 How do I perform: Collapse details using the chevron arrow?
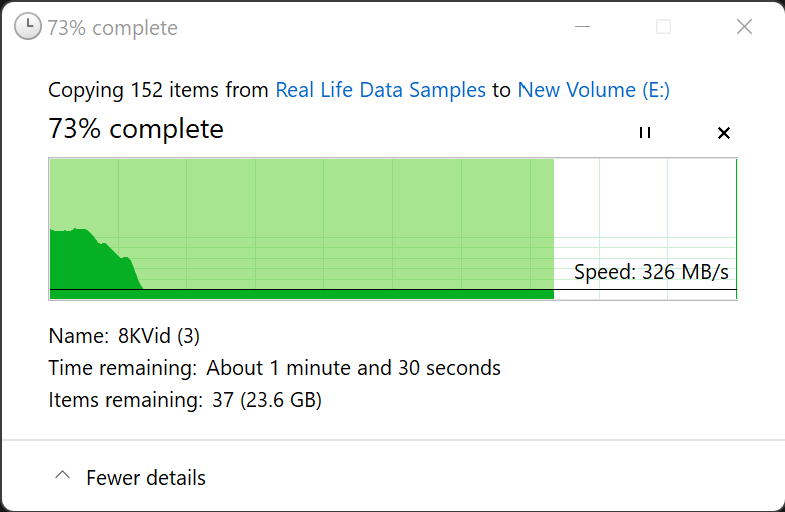click(63, 477)
